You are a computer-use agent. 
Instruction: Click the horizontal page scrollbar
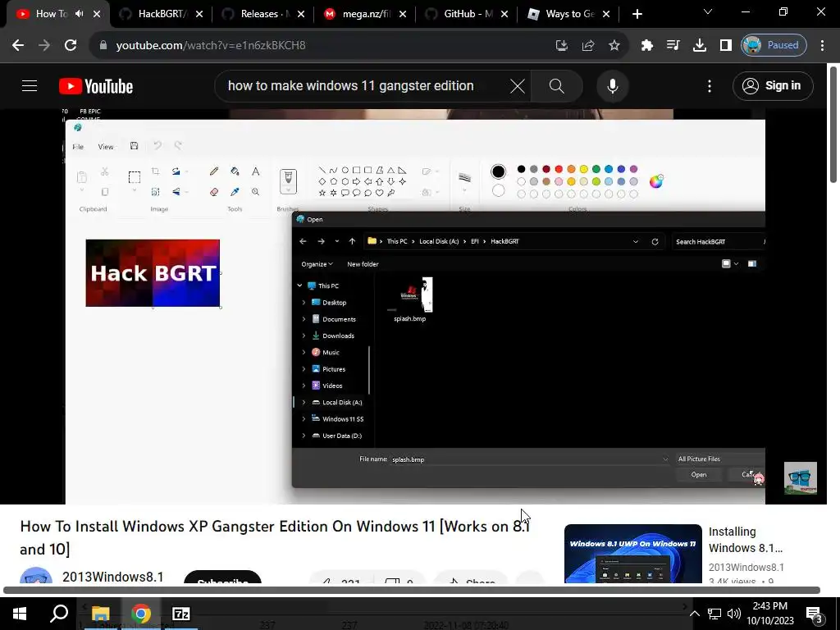click(x=412, y=591)
